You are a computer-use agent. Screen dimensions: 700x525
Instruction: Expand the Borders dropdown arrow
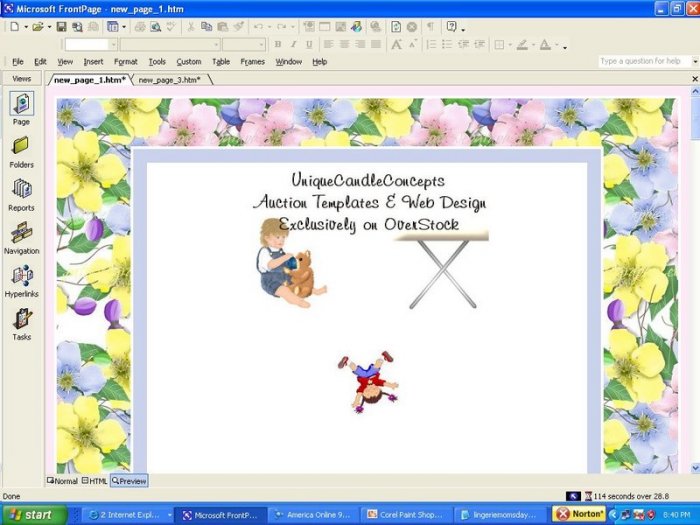click(x=510, y=45)
